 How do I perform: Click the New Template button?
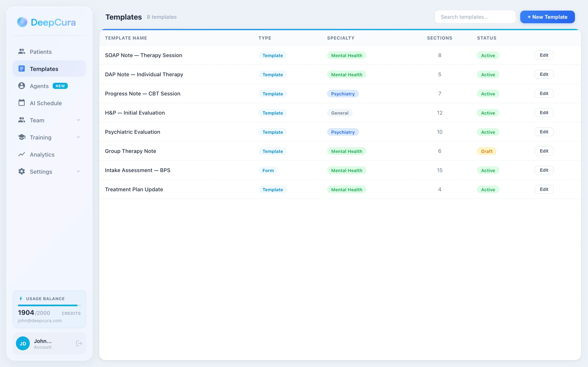547,17
